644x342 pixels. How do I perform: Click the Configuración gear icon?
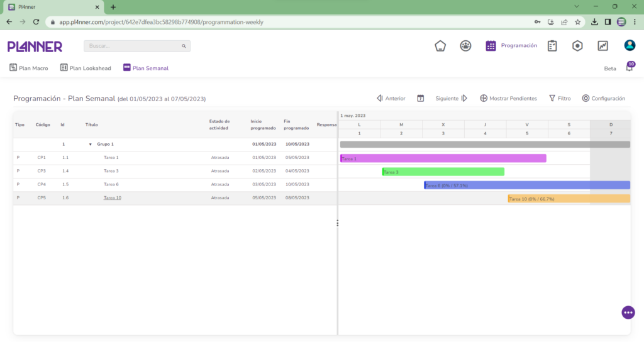[x=586, y=99]
